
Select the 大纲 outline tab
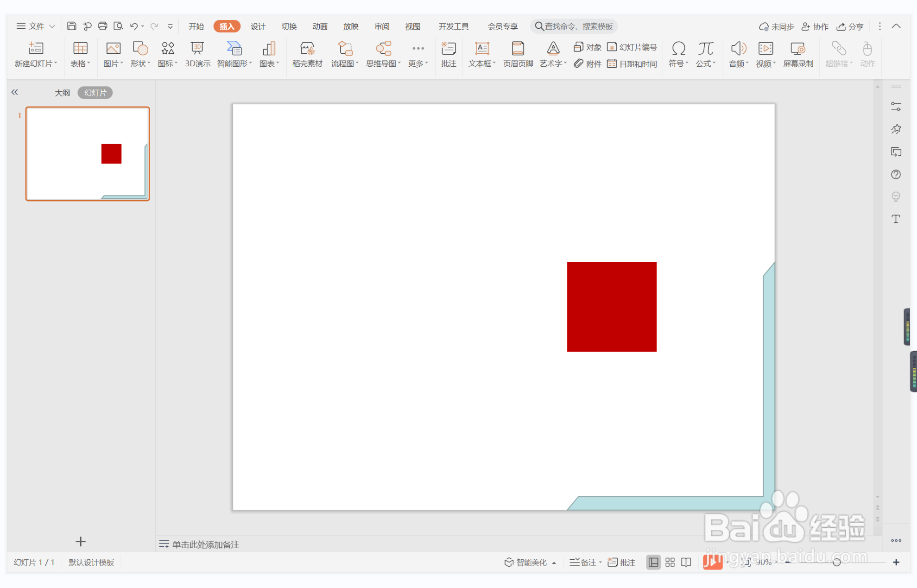62,93
